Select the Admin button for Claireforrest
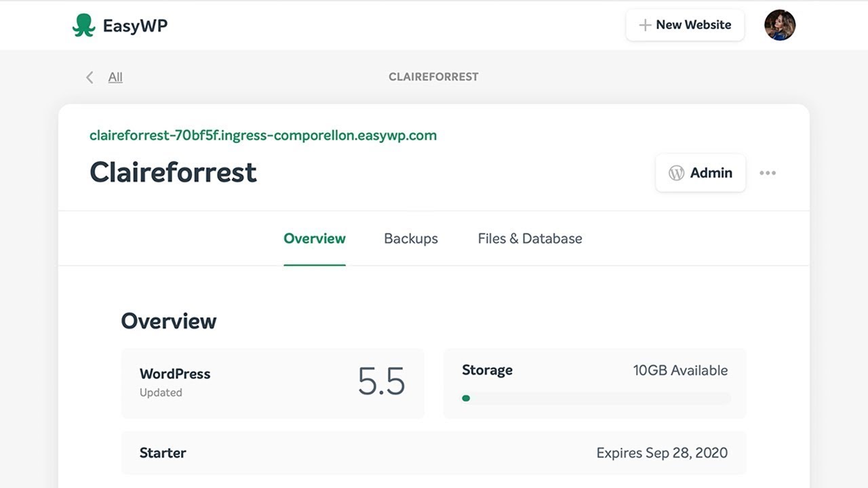 [x=701, y=173]
